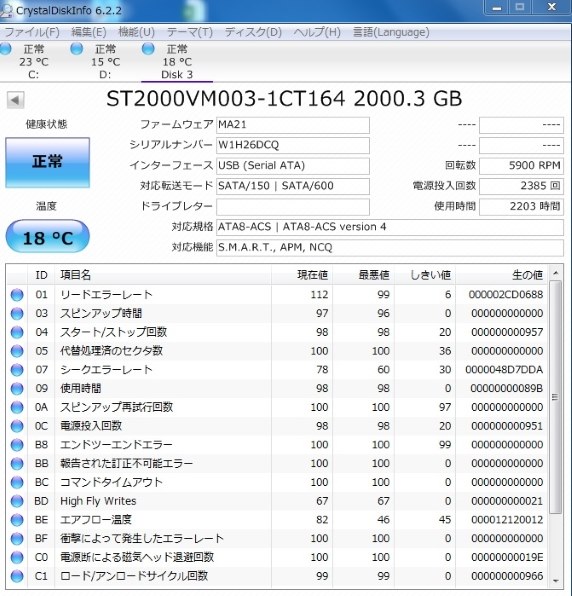Go to previous disk with left arrow
This screenshot has height=596, width=572.
15,100
